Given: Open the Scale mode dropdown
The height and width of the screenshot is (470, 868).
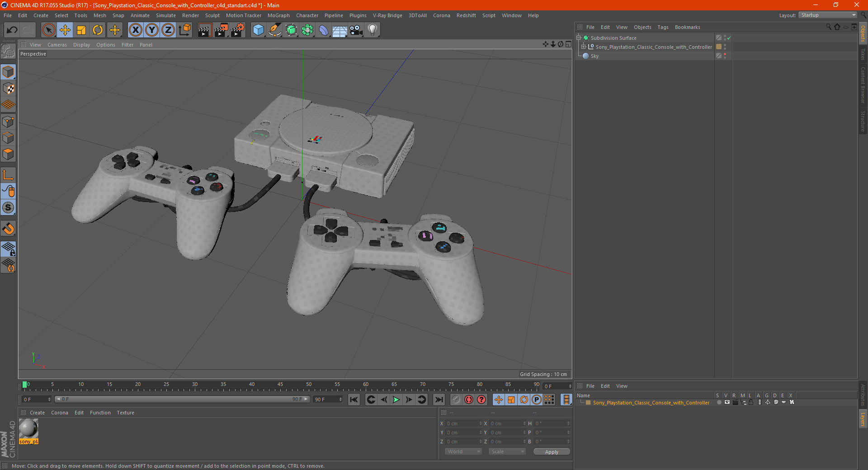Looking at the screenshot, I should (x=507, y=451).
